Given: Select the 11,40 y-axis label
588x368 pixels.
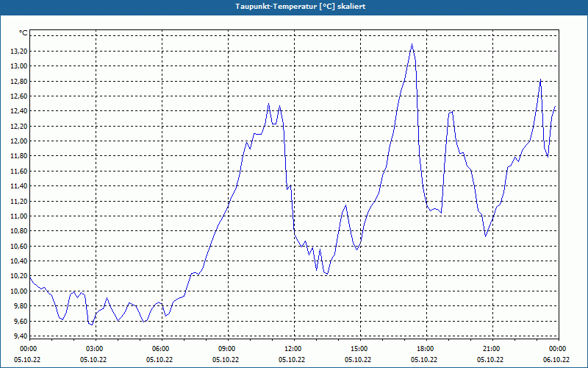Looking at the screenshot, I should pos(20,186).
